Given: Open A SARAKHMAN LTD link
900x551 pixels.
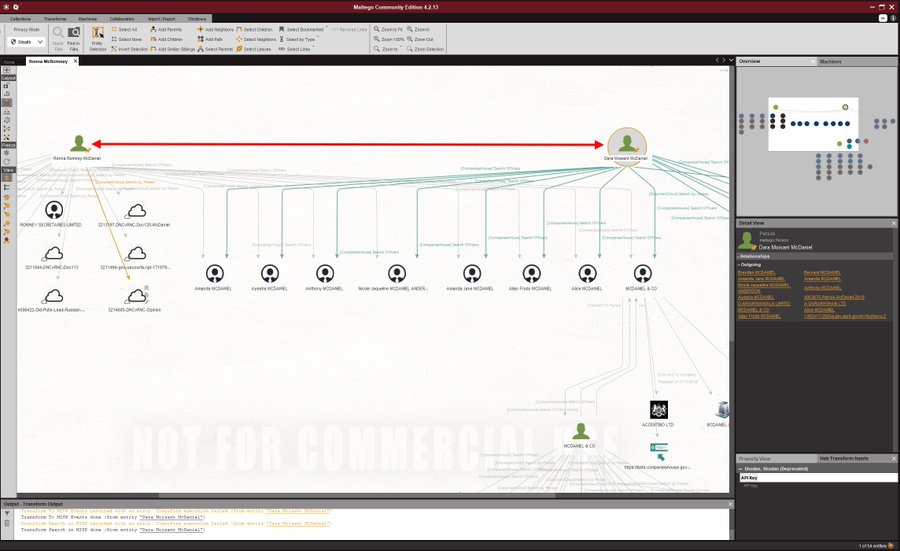Looking at the screenshot, I should click(825, 303).
